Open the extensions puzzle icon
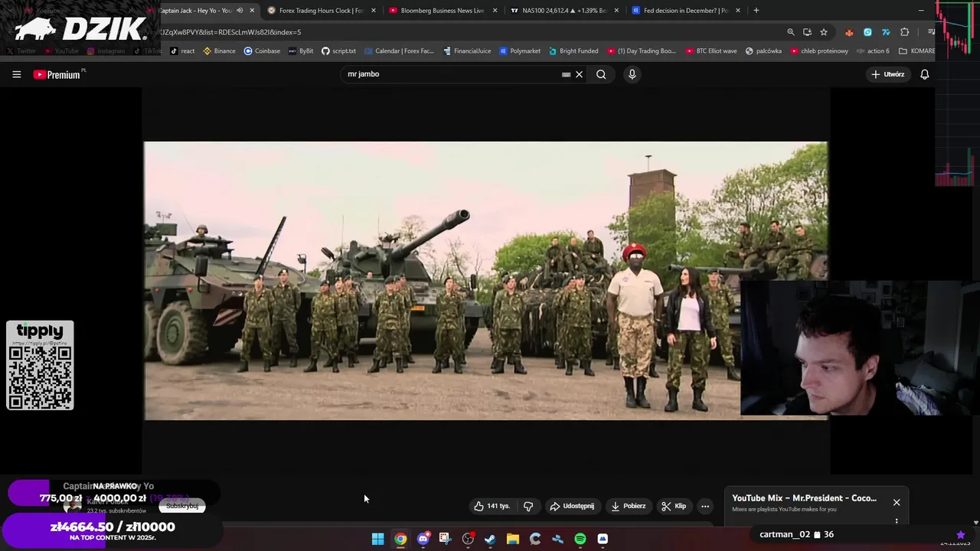980x551 pixels. coord(904,32)
